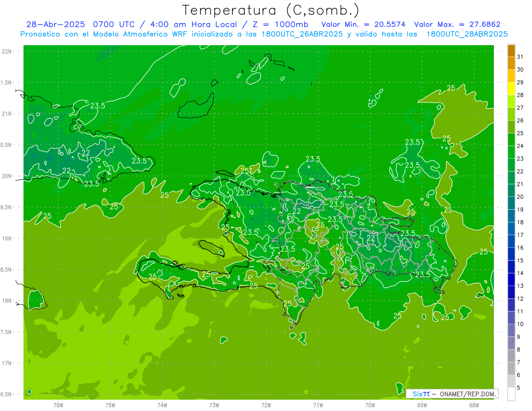Click the '20N' latitude axis label
Viewport: 532px width, 411px height.
pyautogui.click(x=7, y=176)
